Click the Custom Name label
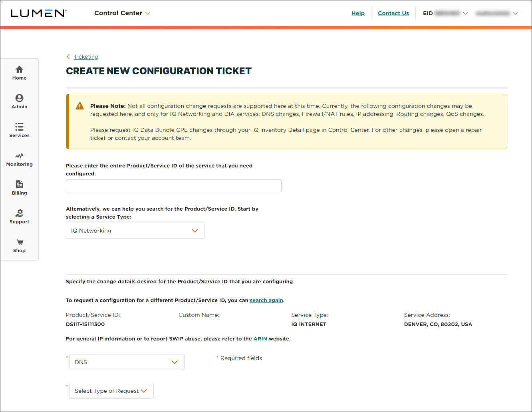The height and width of the screenshot is (412, 532). pos(199,315)
